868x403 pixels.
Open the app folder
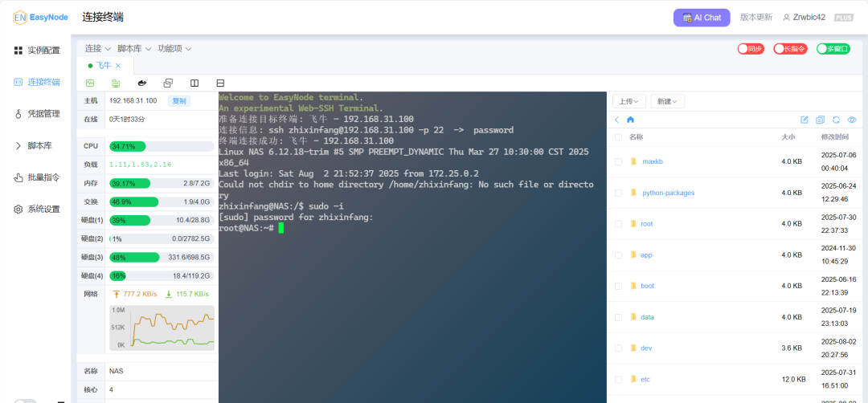pyautogui.click(x=646, y=254)
